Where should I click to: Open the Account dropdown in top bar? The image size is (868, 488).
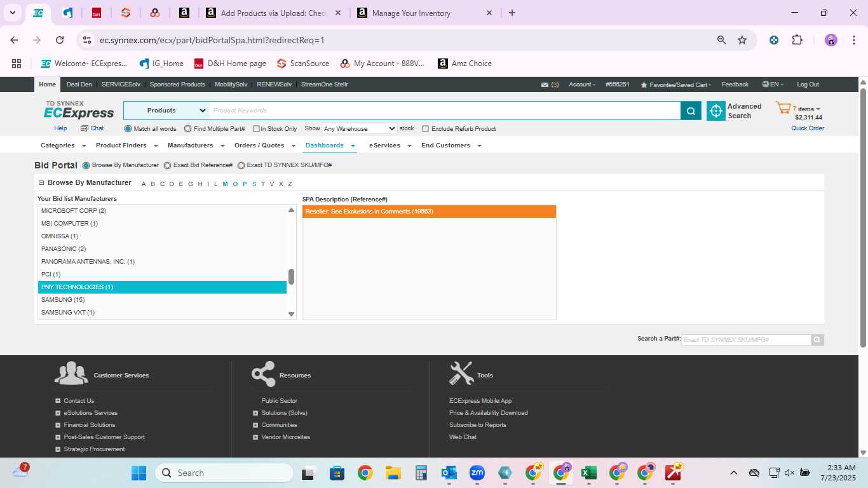pyautogui.click(x=582, y=85)
